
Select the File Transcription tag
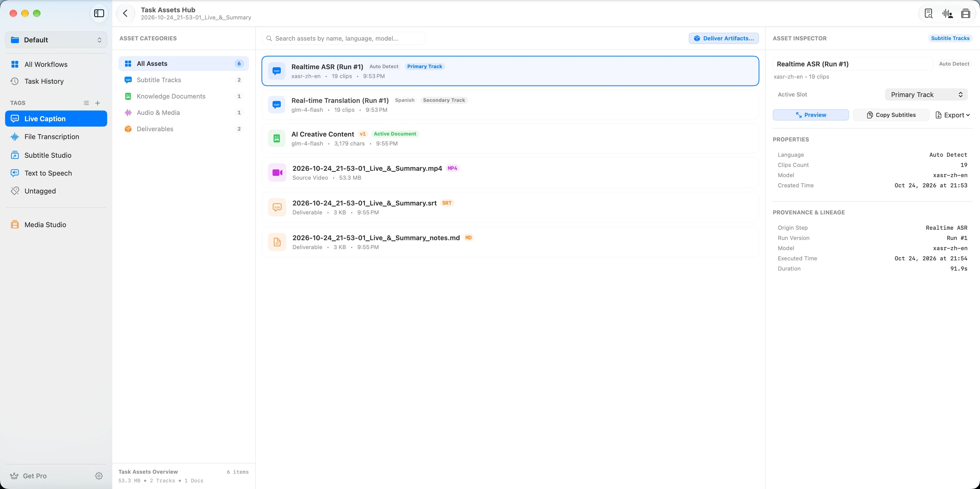click(x=56, y=137)
